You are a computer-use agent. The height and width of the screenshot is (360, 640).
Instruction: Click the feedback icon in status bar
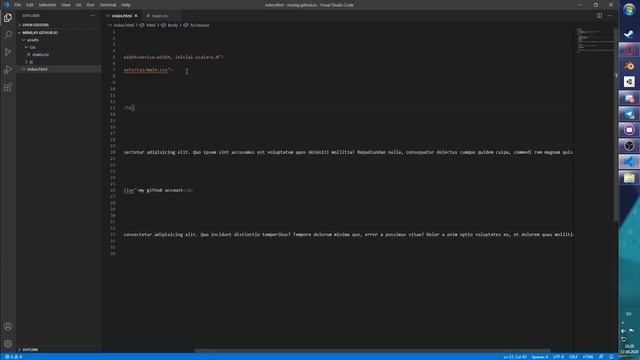(x=601, y=357)
